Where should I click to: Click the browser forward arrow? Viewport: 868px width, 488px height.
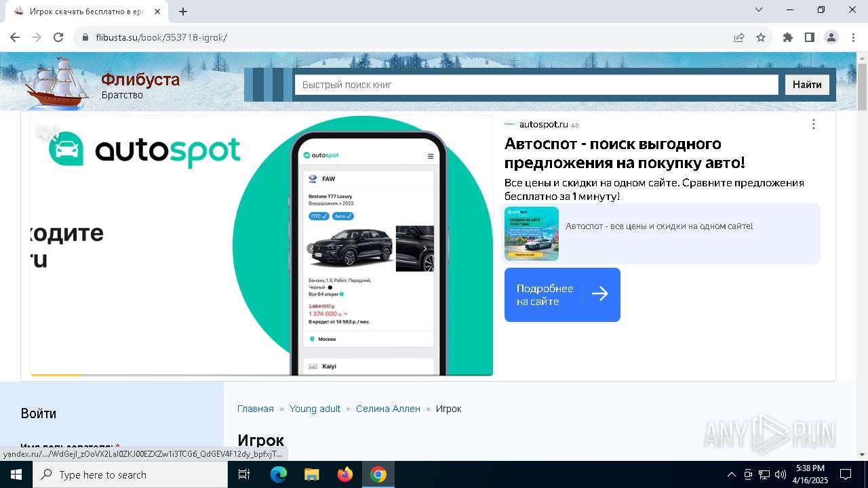tap(37, 37)
